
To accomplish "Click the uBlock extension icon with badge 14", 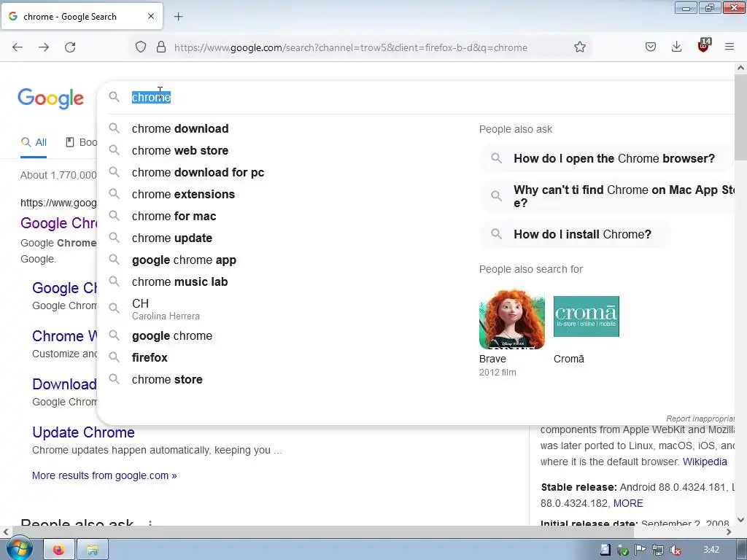I will [704, 46].
